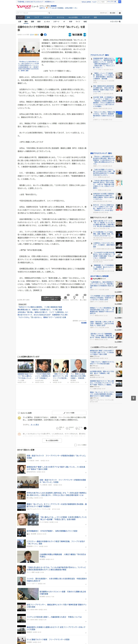Open ヘルプ link at top right
The height and width of the screenshot is (644, 138).
94,2
